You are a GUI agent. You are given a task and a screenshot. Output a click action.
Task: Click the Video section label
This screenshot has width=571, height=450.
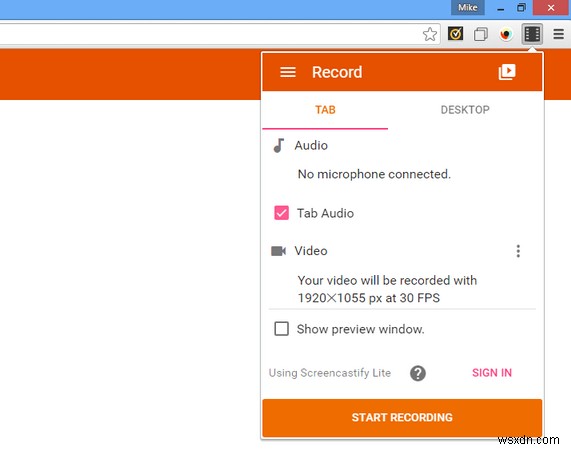tap(311, 251)
